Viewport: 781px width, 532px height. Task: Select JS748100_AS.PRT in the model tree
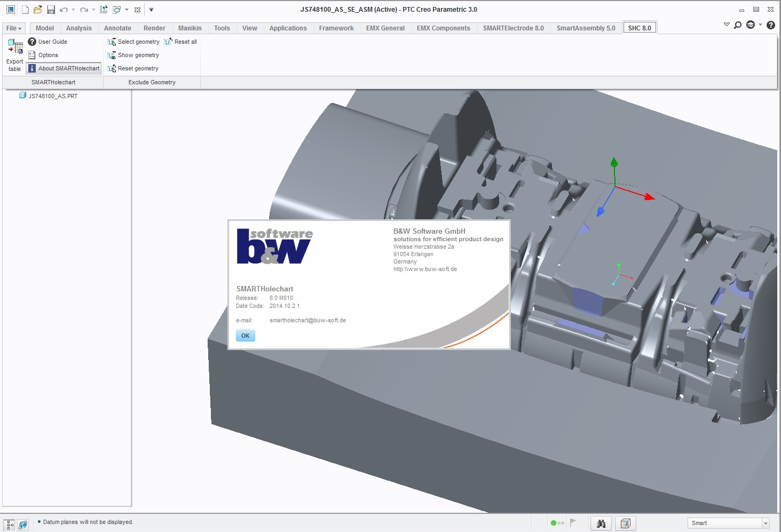click(53, 96)
